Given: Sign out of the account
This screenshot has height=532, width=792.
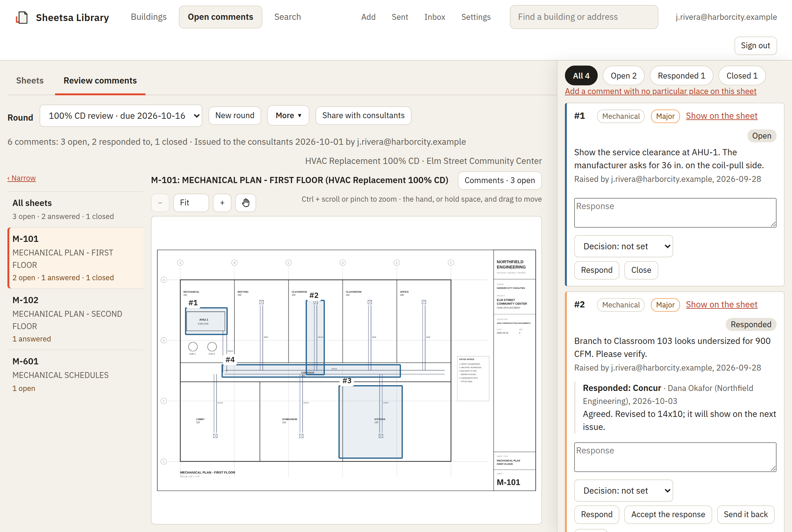Looking at the screenshot, I should click(x=755, y=45).
